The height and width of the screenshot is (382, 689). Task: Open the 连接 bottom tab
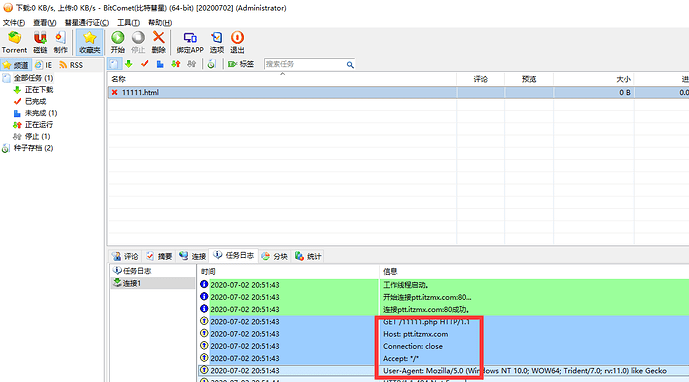(x=193, y=256)
